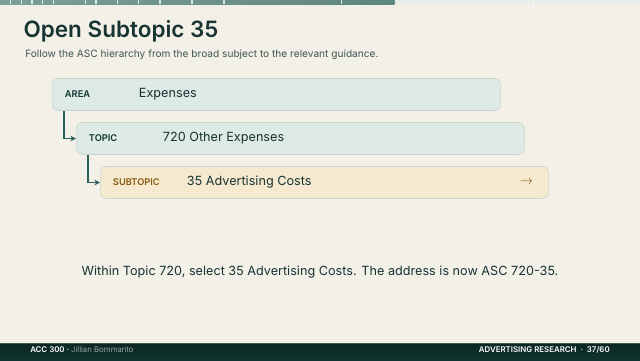The width and height of the screenshot is (640, 361).
Task: Click the SUBTOPIC label on the highlighted card
Action: 136,182
